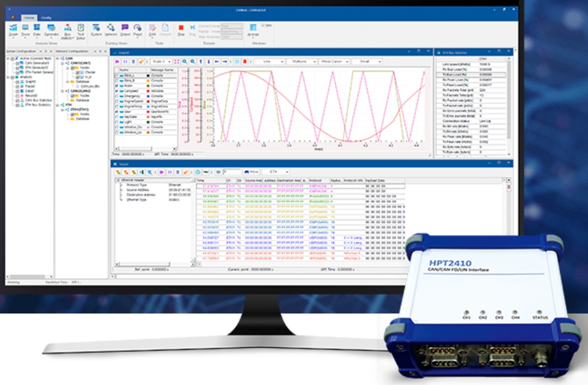Screen dimensions: 588x385
Task: Open the Generator tool in the ribbon
Action: pyautogui.click(x=51, y=30)
